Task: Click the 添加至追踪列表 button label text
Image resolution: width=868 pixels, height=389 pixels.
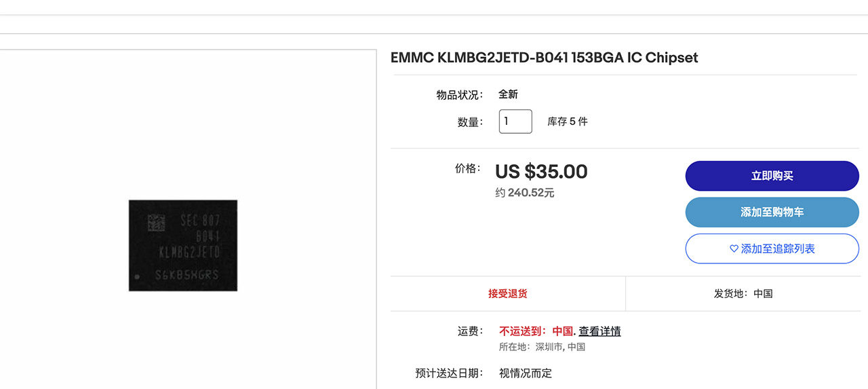Action: (x=778, y=249)
